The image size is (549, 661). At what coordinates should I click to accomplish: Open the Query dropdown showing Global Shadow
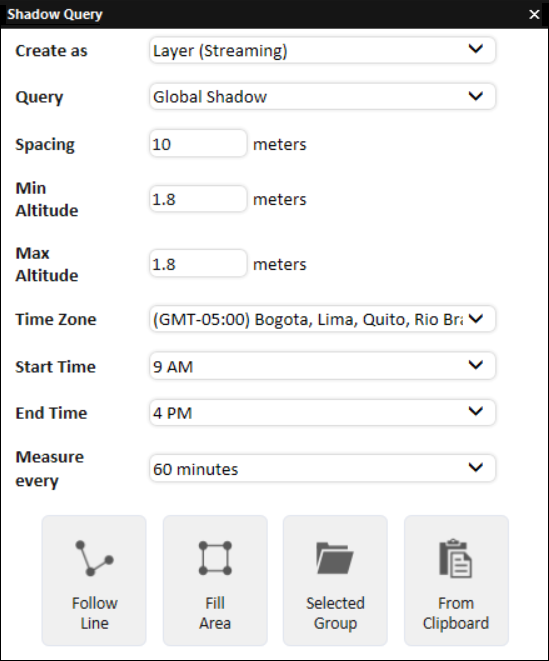[322, 97]
